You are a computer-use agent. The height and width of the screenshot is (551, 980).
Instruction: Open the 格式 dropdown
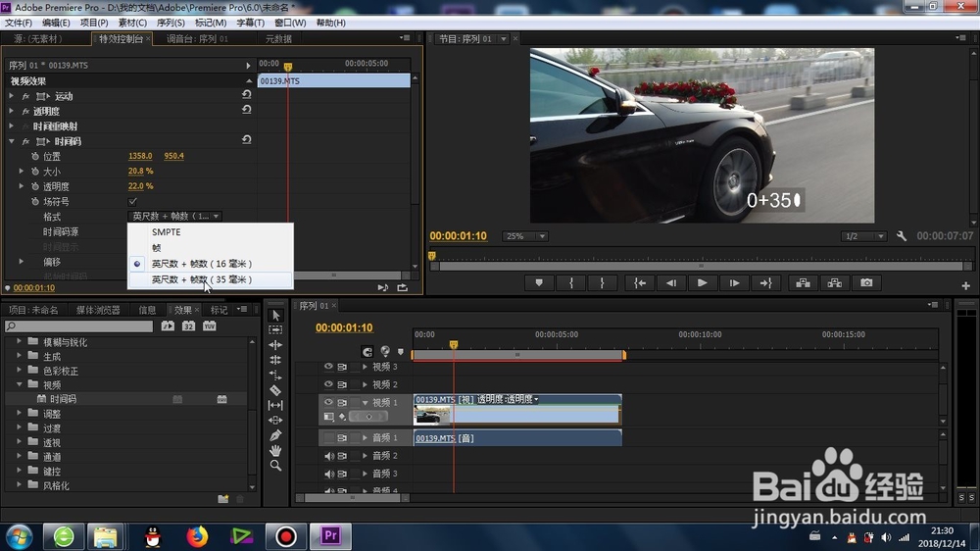[x=175, y=217]
